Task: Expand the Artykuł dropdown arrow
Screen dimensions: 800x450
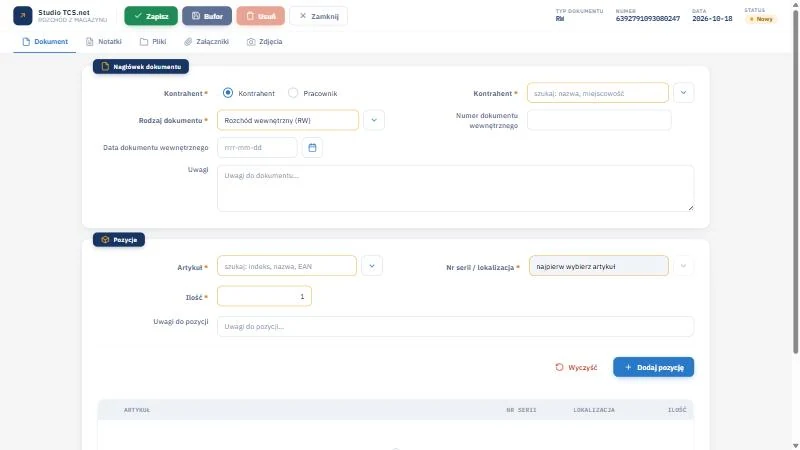Action: (x=372, y=266)
